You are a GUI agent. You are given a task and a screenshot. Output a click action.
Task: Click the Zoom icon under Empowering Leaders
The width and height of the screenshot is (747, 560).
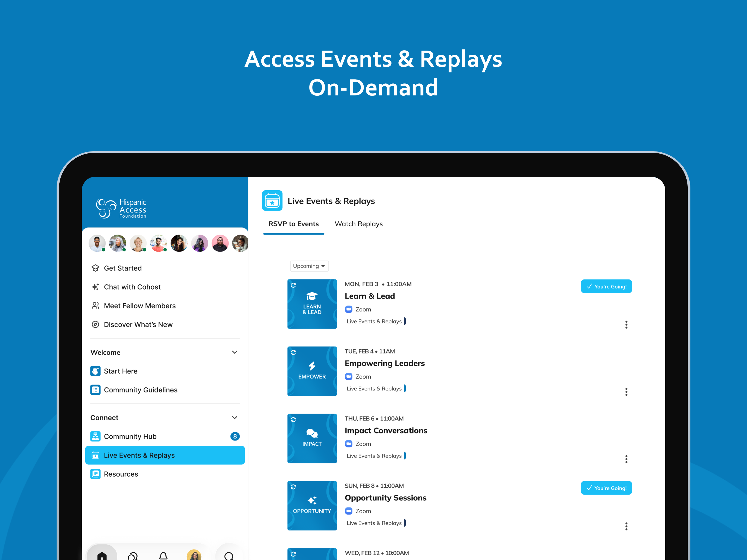tap(349, 377)
